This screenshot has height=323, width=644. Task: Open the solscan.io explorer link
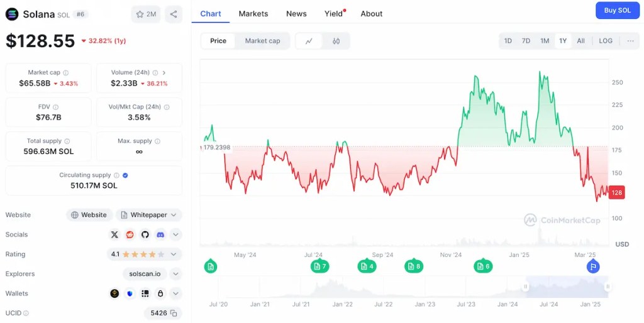145,274
